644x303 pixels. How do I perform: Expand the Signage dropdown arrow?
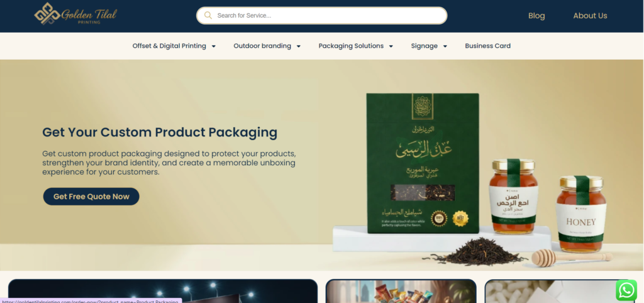coord(445,47)
